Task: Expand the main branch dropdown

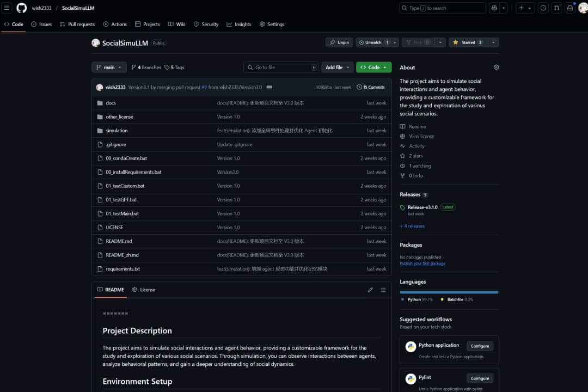Action: pos(109,68)
